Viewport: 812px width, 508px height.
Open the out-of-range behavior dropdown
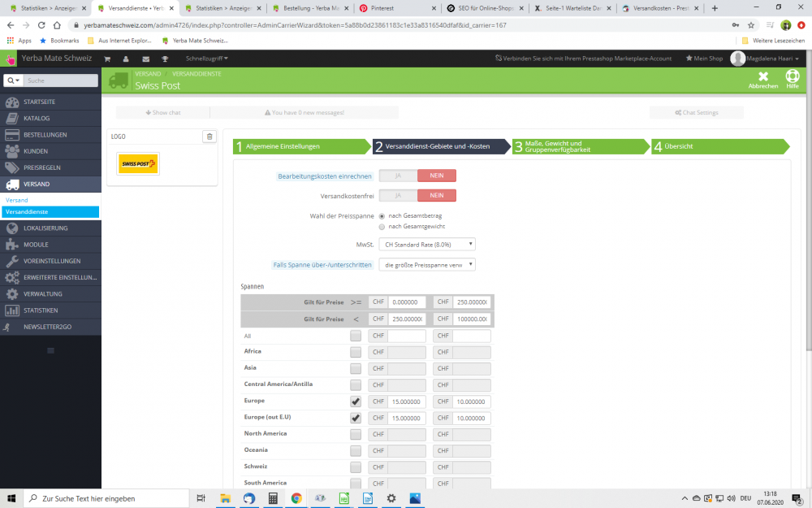(x=427, y=264)
